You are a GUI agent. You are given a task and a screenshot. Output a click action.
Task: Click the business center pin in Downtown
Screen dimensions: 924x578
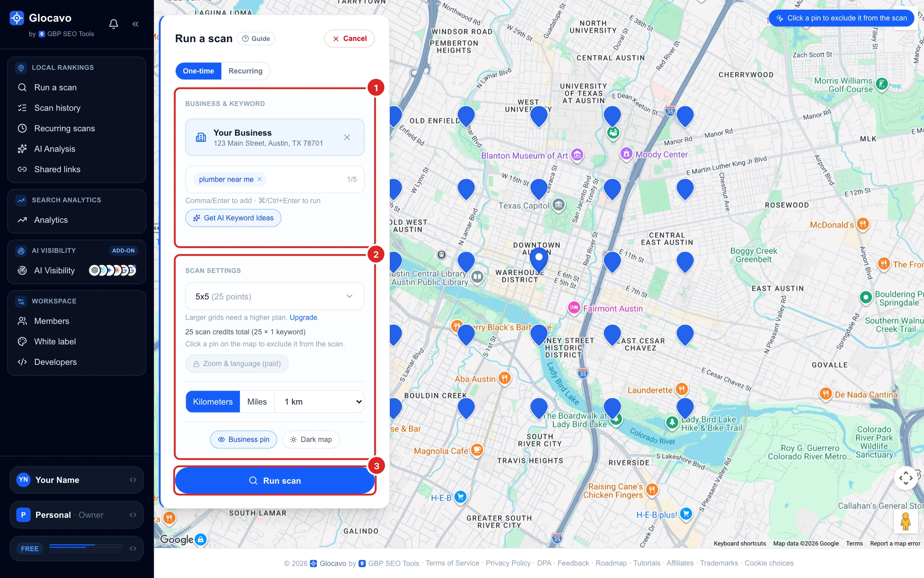click(539, 259)
